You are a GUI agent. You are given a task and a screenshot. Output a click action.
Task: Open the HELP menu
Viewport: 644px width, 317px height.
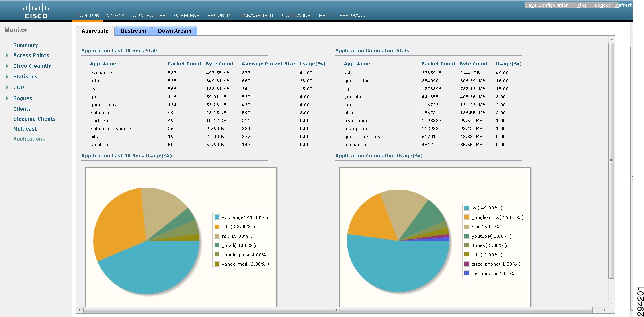click(x=325, y=16)
